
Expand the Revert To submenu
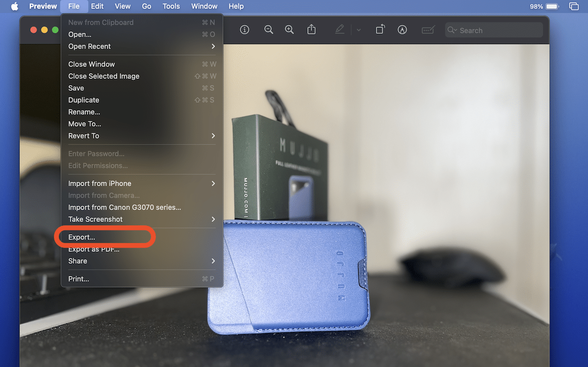pos(142,136)
